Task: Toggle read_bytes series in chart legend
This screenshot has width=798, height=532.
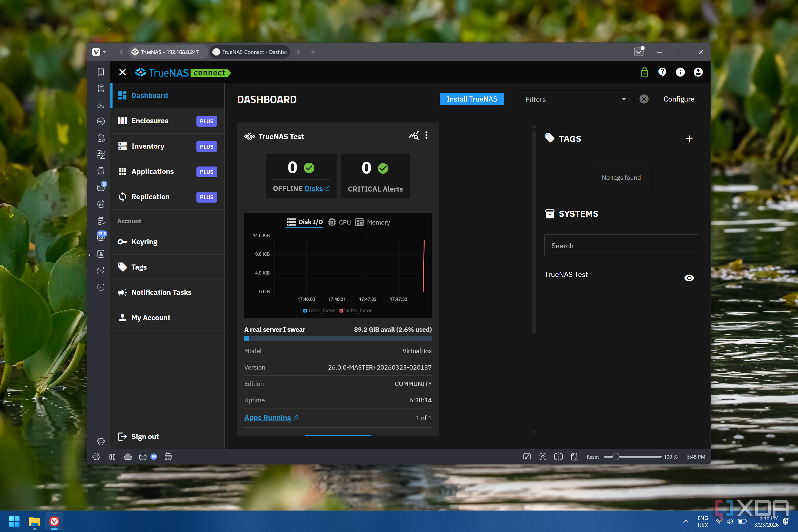Action: [x=319, y=311]
